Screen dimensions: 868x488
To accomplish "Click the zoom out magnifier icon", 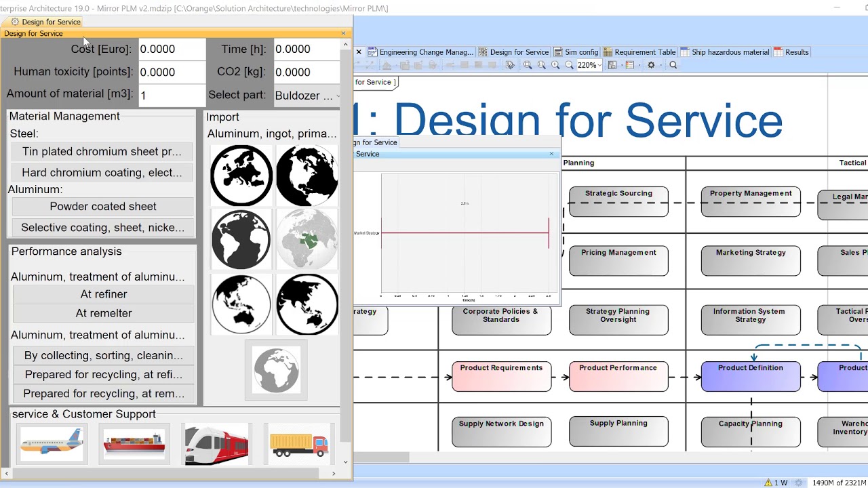I will point(570,65).
